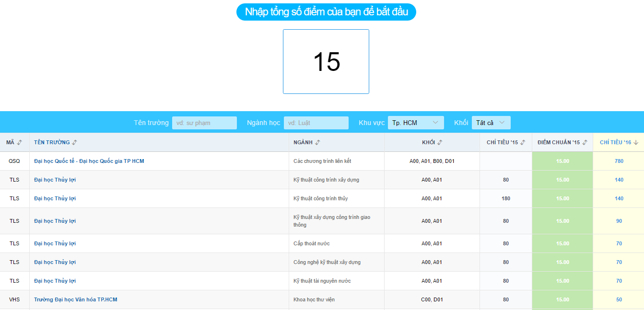Screen dimensions: 644x310
Task: Toggle sort arrow on CHỈ TIÊU '16 header
Action: pos(636,142)
